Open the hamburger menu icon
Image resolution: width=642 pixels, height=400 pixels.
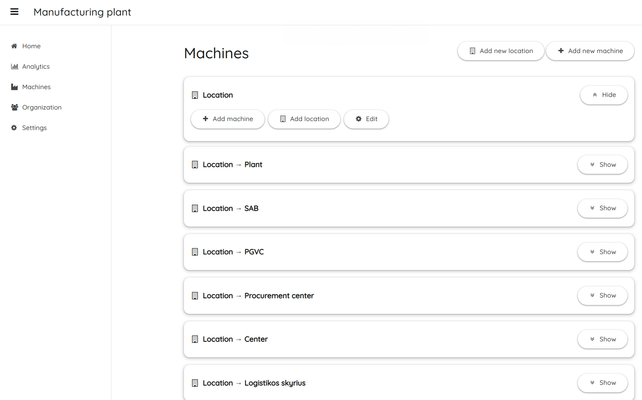click(14, 11)
